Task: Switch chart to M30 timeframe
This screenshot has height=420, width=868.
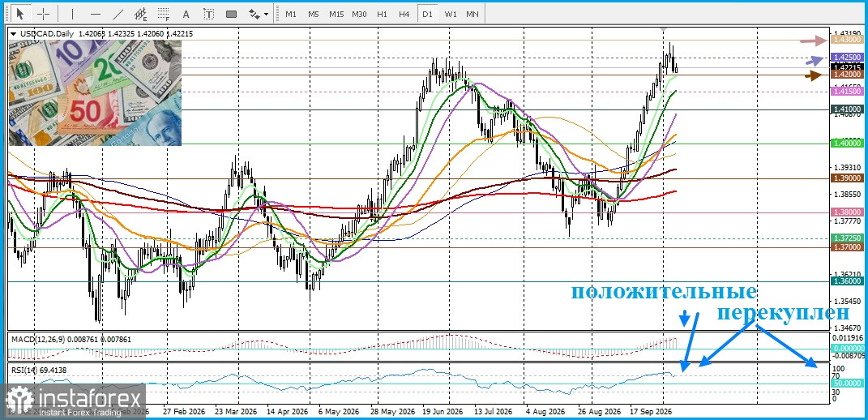Action: click(x=359, y=14)
